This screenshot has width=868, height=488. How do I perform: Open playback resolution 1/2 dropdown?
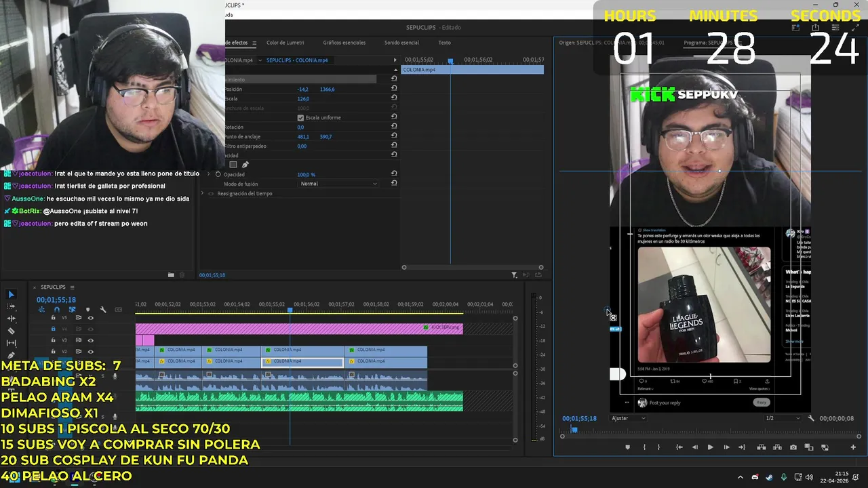(x=783, y=418)
